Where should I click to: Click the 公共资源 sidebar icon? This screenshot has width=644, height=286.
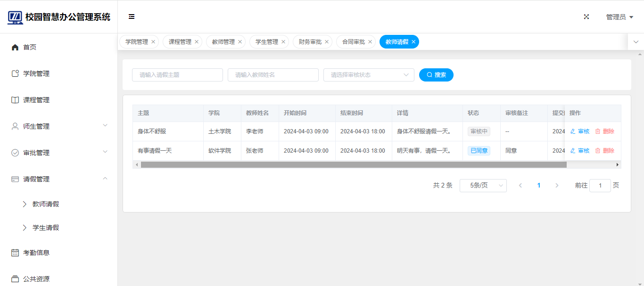pyautogui.click(x=15, y=279)
